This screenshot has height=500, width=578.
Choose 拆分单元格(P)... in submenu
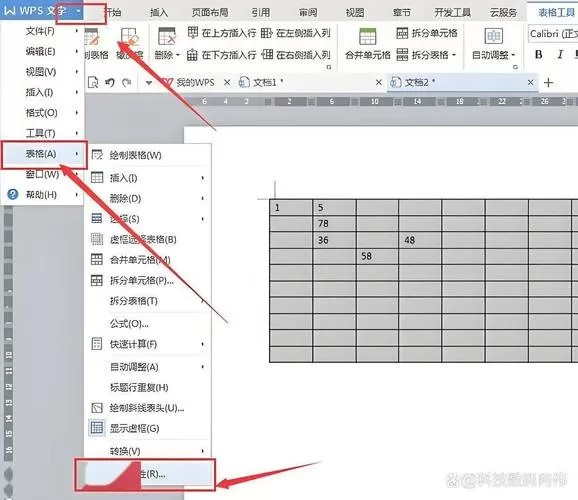tap(142, 281)
